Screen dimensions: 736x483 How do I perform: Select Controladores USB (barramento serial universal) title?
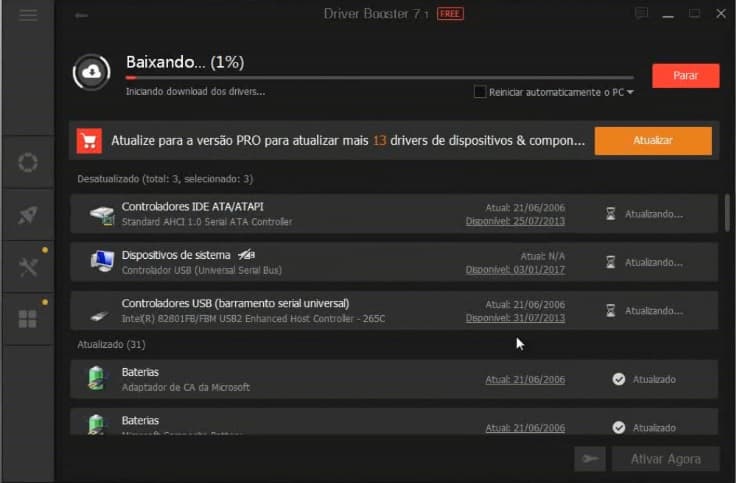pyautogui.click(x=235, y=303)
